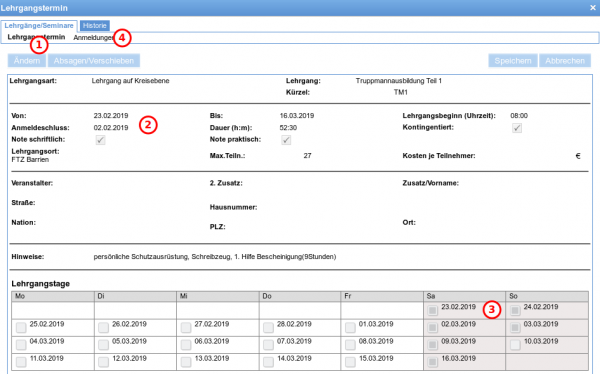Screen dimensions: 600x374
Task: Check the 11.03.2019 course day box
Action: pos(21,362)
